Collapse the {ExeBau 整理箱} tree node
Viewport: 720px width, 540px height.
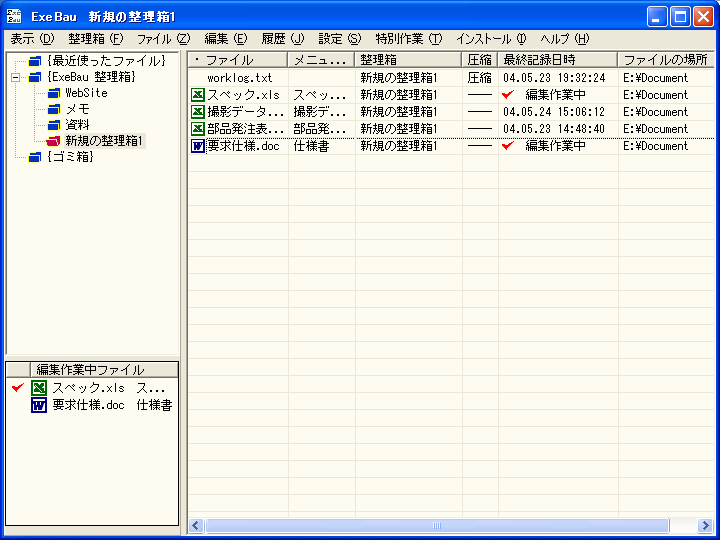[x=16, y=78]
